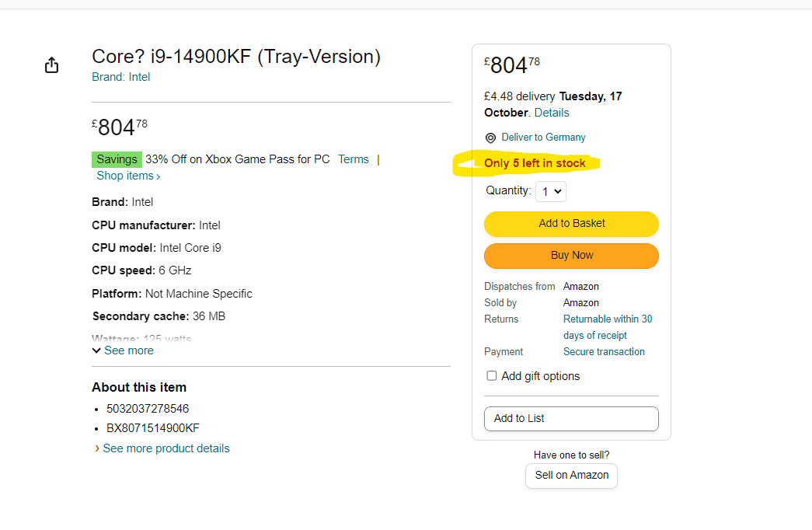812x530 pixels.
Task: Open the Quantity dropdown
Action: [x=550, y=191]
